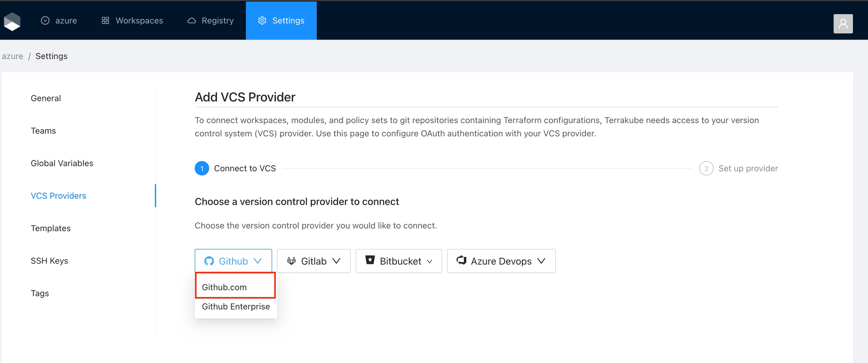The height and width of the screenshot is (363, 868).
Task: Click the Azure Devops logo icon
Action: click(462, 260)
